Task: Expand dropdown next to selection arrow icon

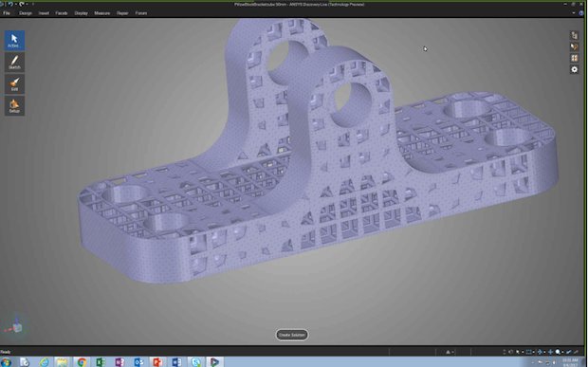Action: coord(523,352)
